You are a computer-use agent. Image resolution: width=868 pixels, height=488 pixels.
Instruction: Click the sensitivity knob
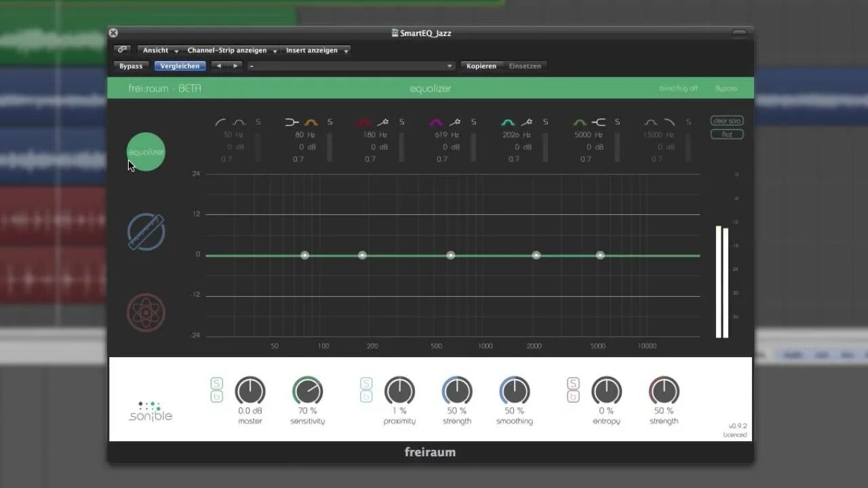308,390
